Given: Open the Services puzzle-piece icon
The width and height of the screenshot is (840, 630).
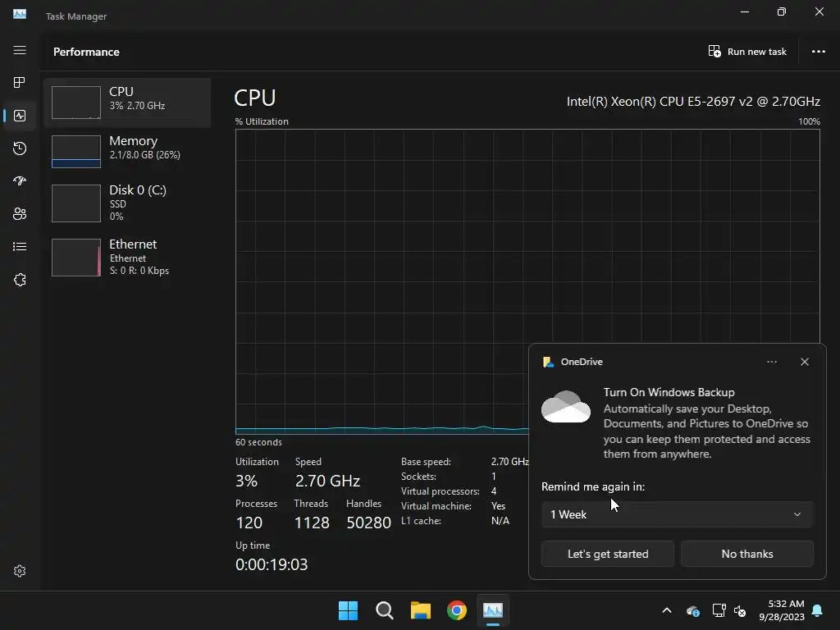Looking at the screenshot, I should pos(20,280).
